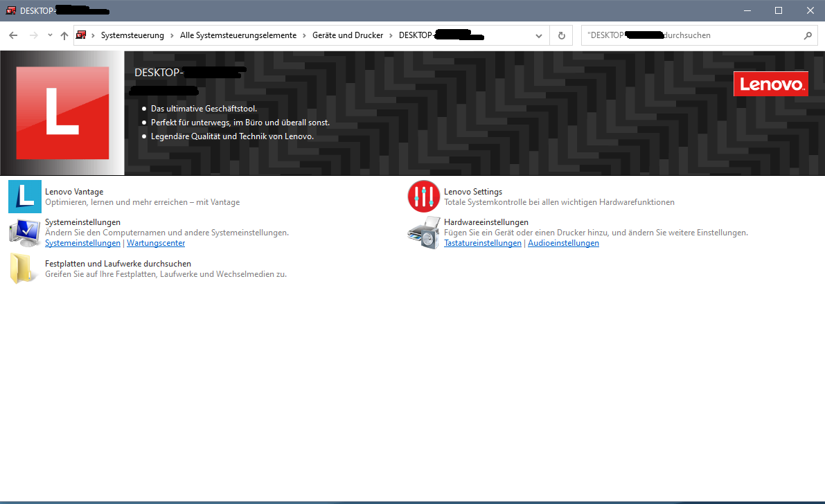
Task: Open the red Lenovo Settings slider icon
Action: pyautogui.click(x=423, y=197)
